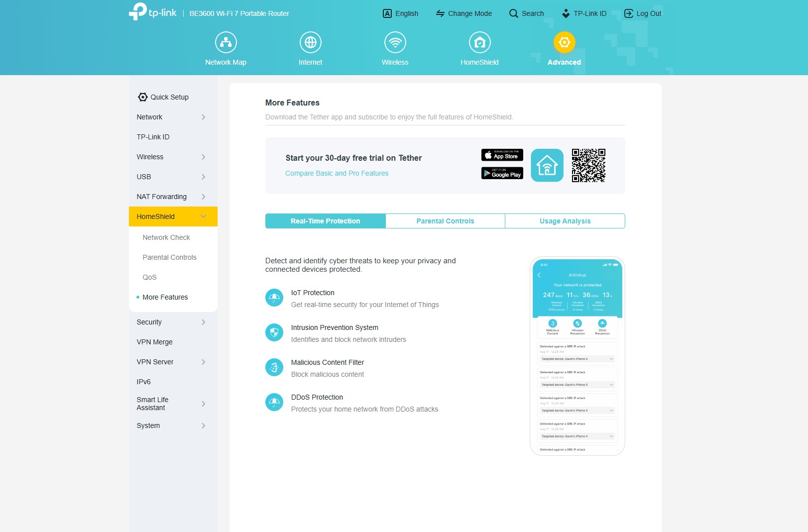
Task: Click the Search magnifier icon
Action: click(514, 13)
